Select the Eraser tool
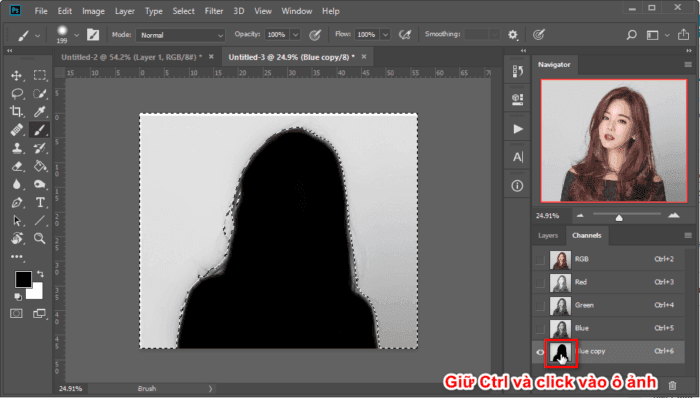Image resolution: width=700 pixels, height=398 pixels. point(17,166)
